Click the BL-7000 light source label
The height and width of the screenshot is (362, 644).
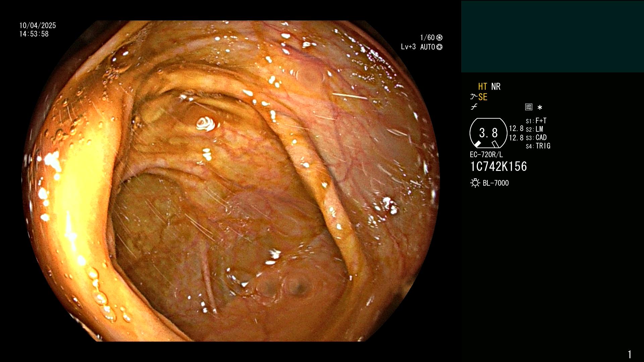coord(496,183)
